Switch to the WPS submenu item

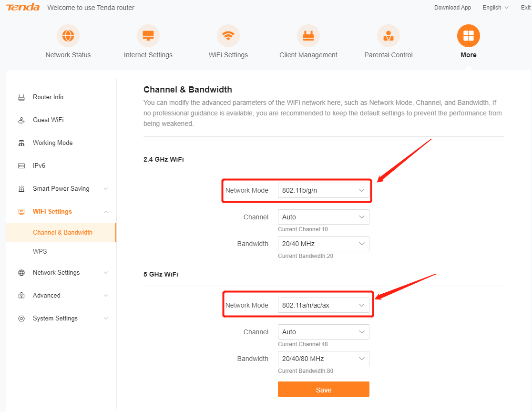pos(40,251)
